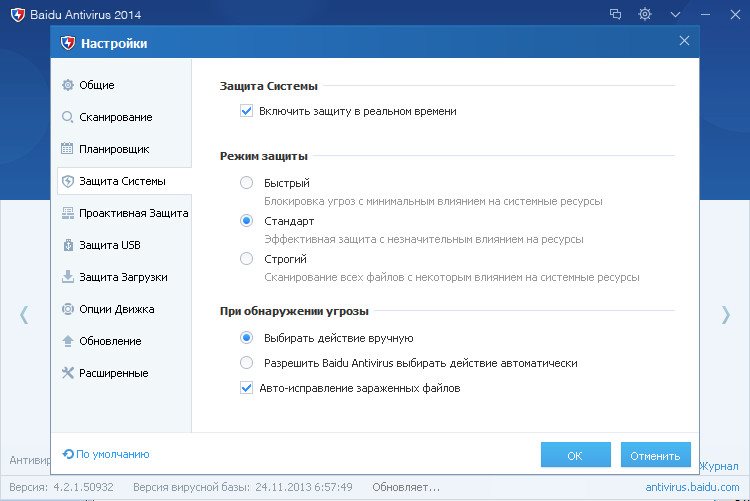Viewport: 750px width, 501px height.
Task: Click the feedback chat icon in main title bar
Action: [x=616, y=14]
